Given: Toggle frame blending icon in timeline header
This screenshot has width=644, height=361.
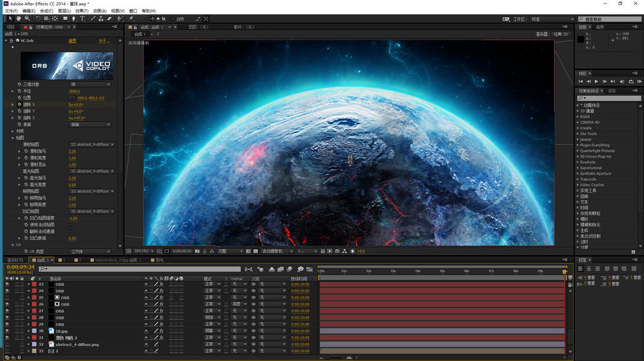Looking at the screenshot, I should coord(281,270).
